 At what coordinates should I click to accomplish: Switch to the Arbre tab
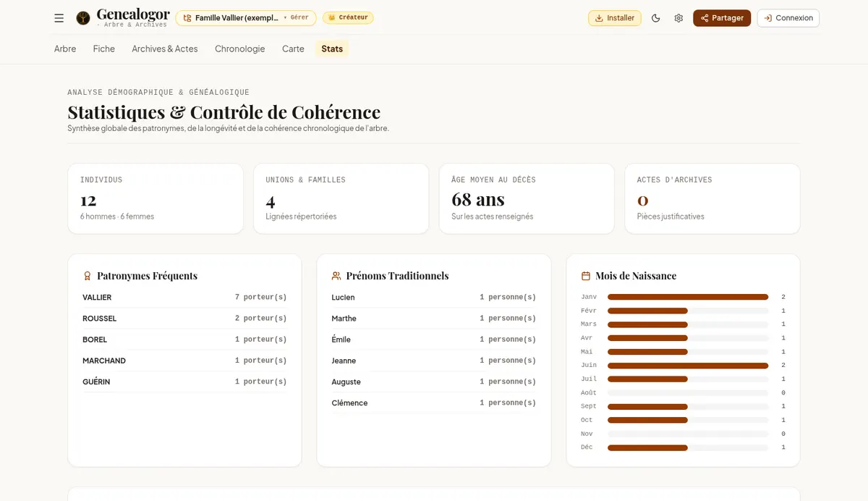point(65,49)
